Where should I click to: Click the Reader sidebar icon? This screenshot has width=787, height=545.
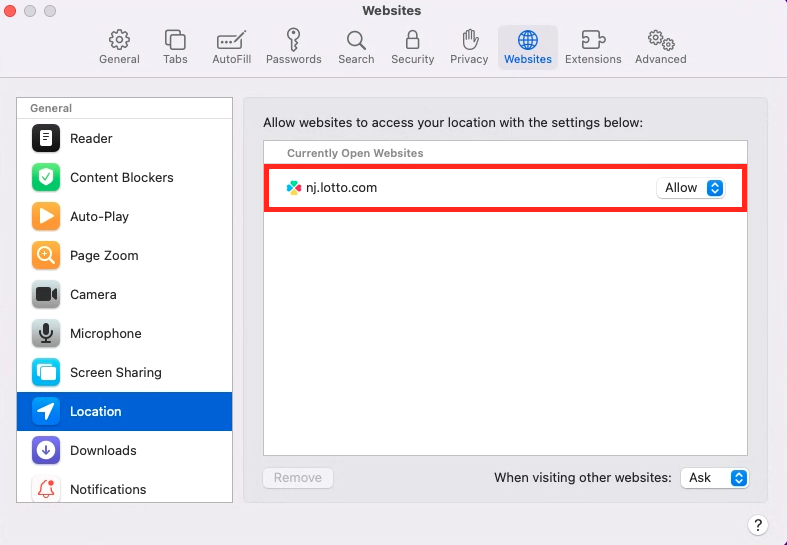tap(46, 138)
